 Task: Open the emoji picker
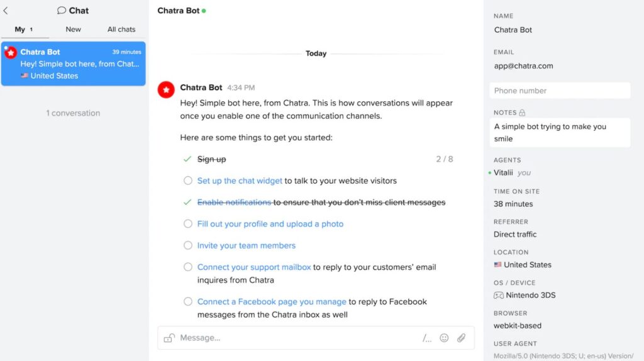(x=444, y=338)
